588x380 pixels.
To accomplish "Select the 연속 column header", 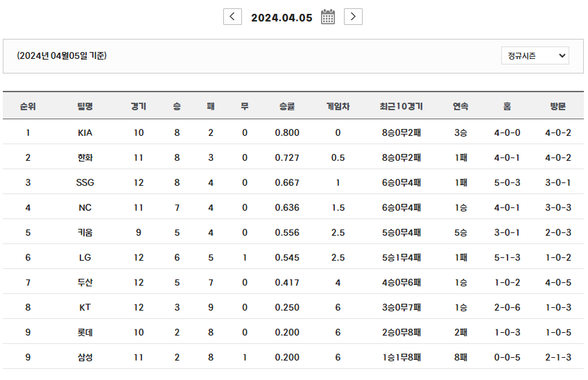I will click(460, 107).
